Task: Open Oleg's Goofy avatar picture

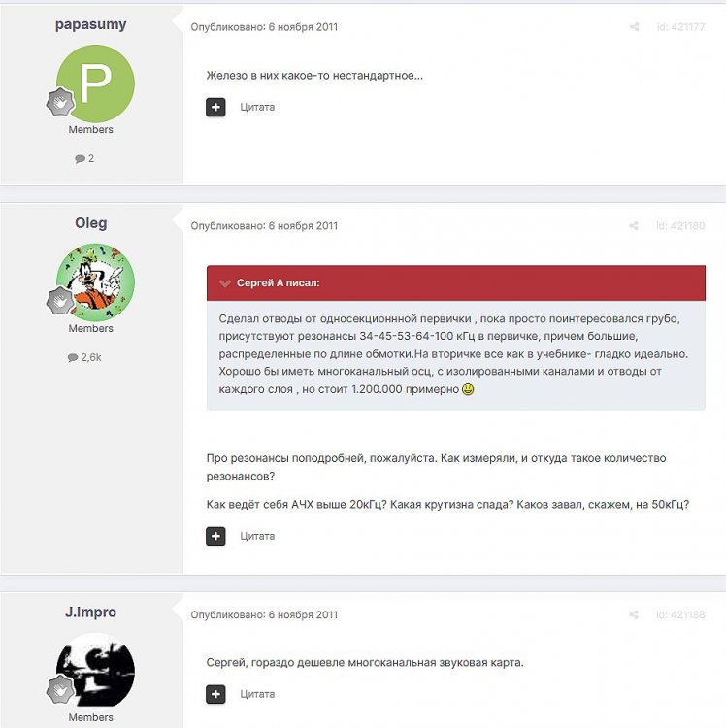Action: pyautogui.click(x=95, y=282)
